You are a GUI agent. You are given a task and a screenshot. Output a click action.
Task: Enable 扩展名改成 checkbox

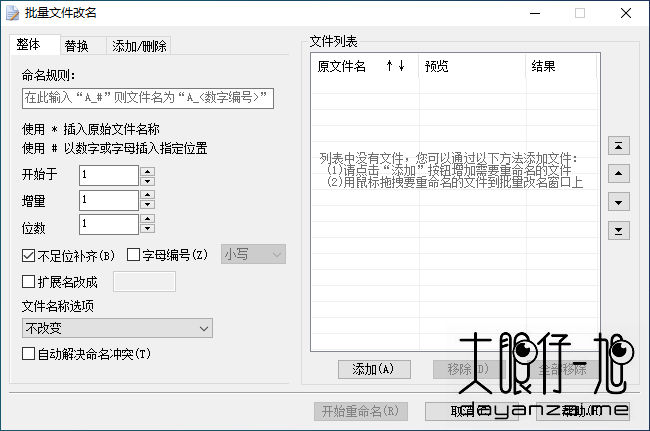pos(28,281)
